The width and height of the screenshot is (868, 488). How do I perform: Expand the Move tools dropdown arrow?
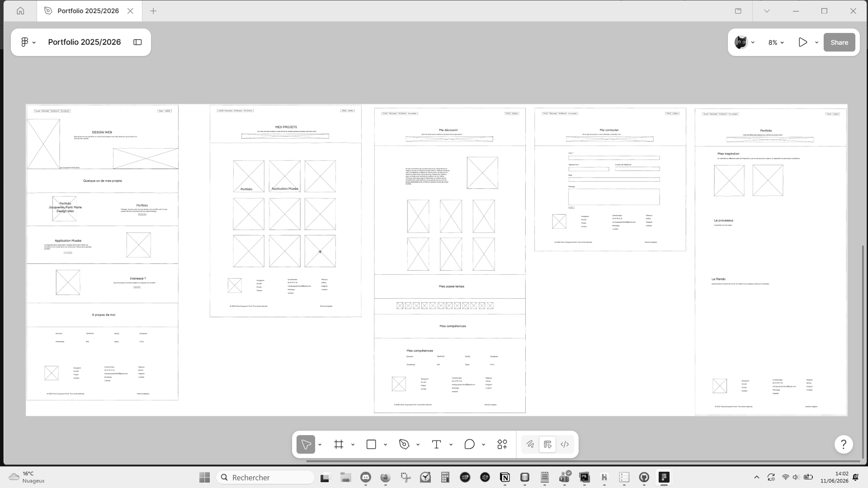pos(320,445)
